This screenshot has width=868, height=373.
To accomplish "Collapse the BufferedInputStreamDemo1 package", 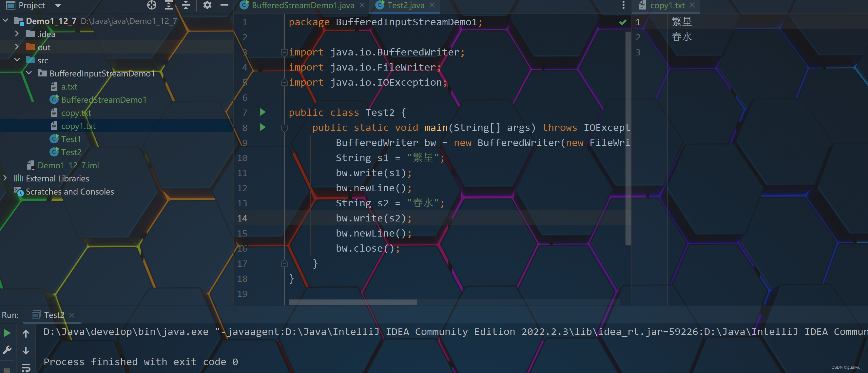I will click(29, 73).
